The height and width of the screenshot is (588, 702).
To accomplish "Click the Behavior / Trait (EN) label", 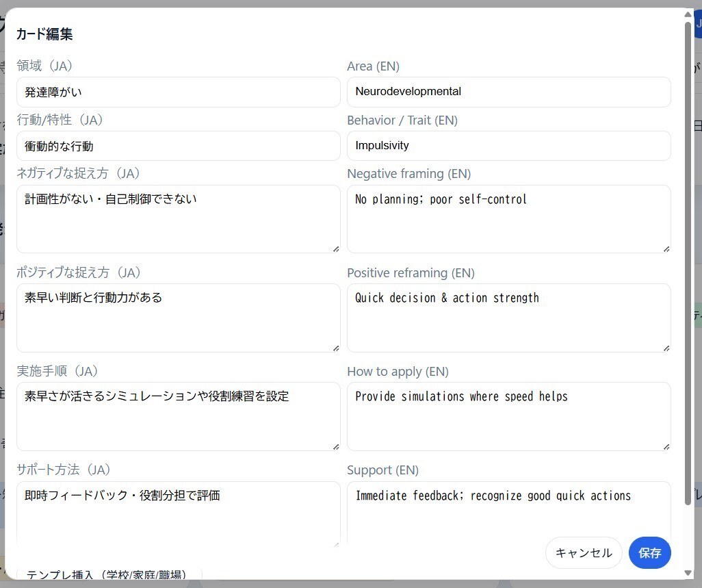I will click(402, 120).
